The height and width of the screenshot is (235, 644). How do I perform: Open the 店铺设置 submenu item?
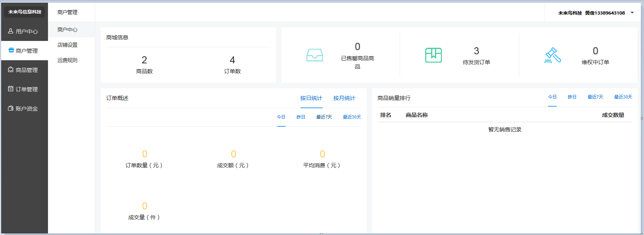point(67,45)
